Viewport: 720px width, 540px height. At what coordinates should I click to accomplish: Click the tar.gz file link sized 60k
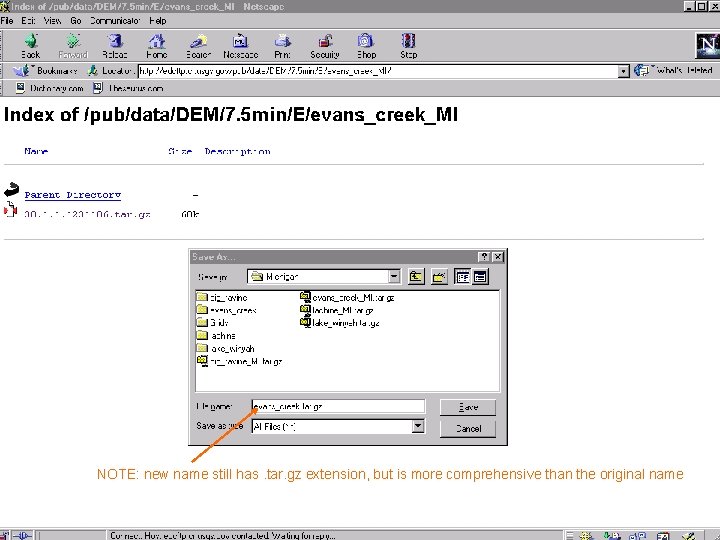(x=87, y=214)
